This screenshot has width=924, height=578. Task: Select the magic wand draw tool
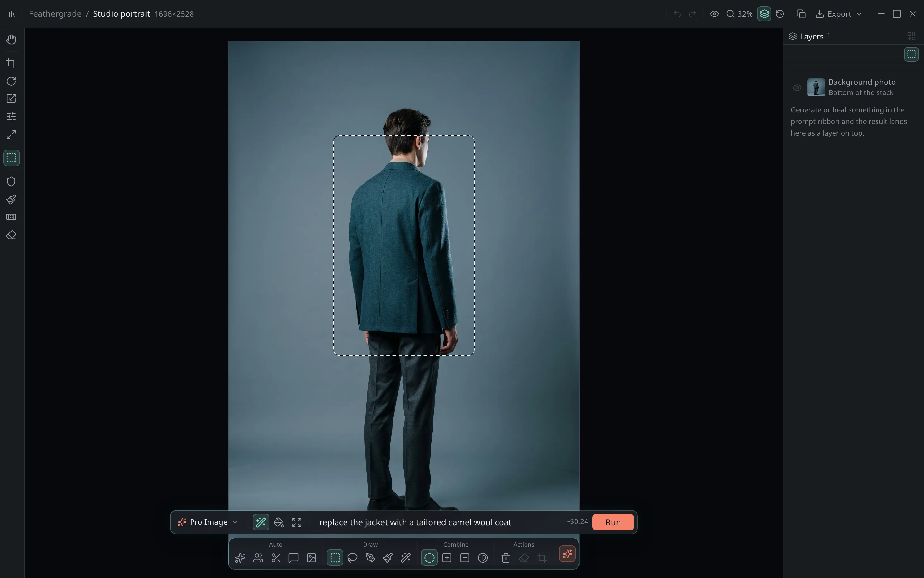coord(406,558)
